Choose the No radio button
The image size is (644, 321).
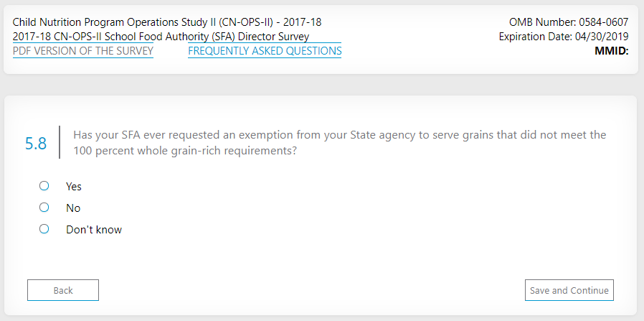point(44,208)
